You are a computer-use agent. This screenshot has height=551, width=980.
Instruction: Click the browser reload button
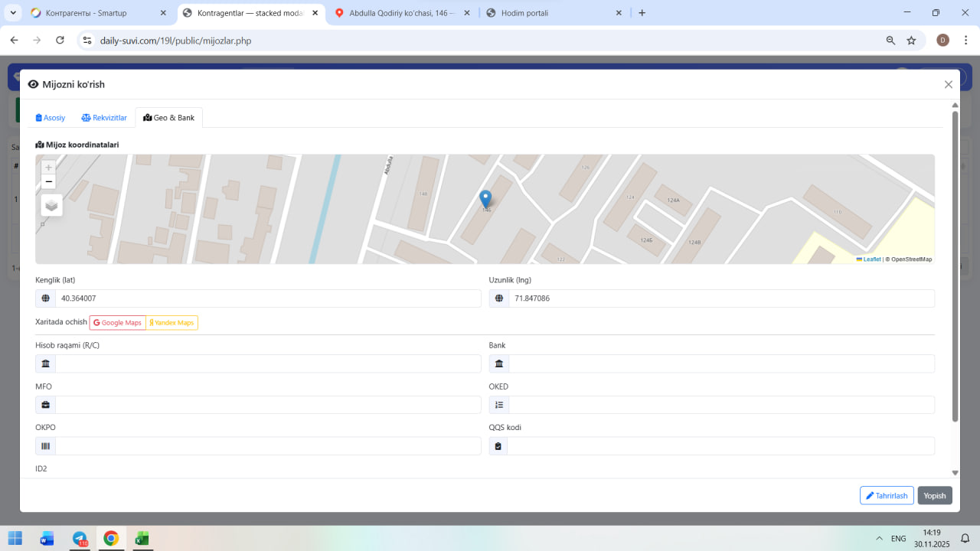tap(60, 41)
